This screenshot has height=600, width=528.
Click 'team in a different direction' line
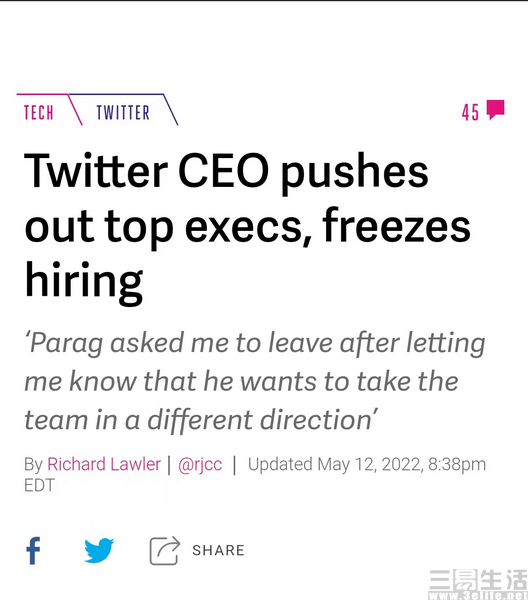point(200,419)
